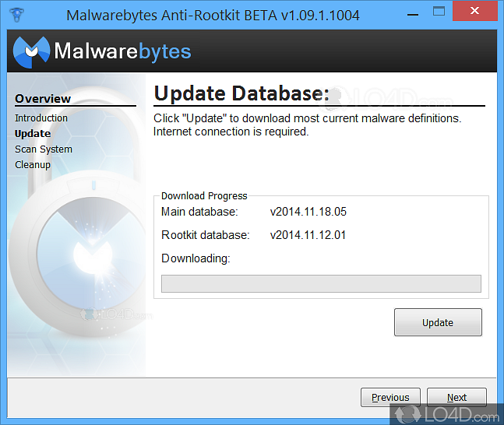Viewport: 504px width, 425px height.
Task: Click the Malwarebytes logo in header
Action: point(102,51)
